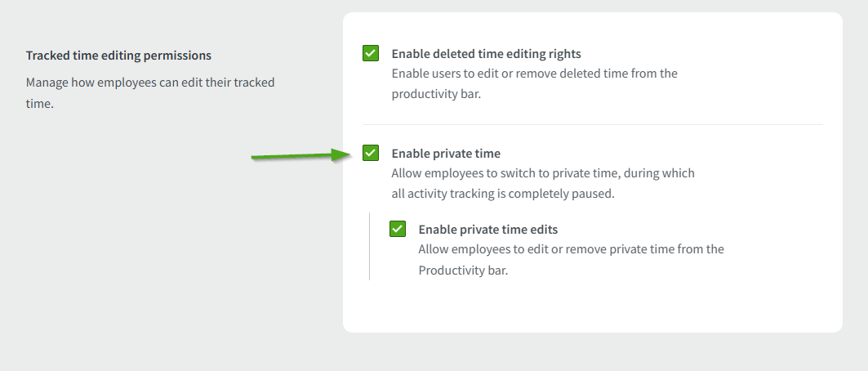This screenshot has width=868, height=371.
Task: Disable the Enable private time edits checkbox
Action: (398, 229)
